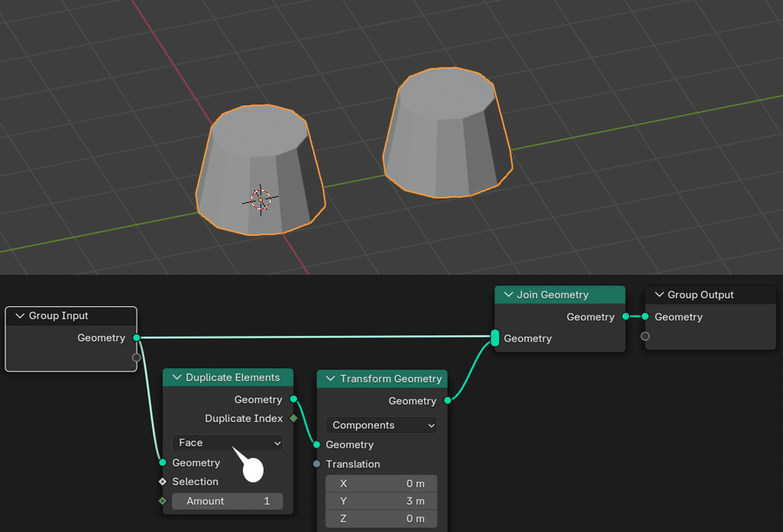783x532 pixels.
Task: Collapse the Transform Geometry node header chevron
Action: click(329, 379)
